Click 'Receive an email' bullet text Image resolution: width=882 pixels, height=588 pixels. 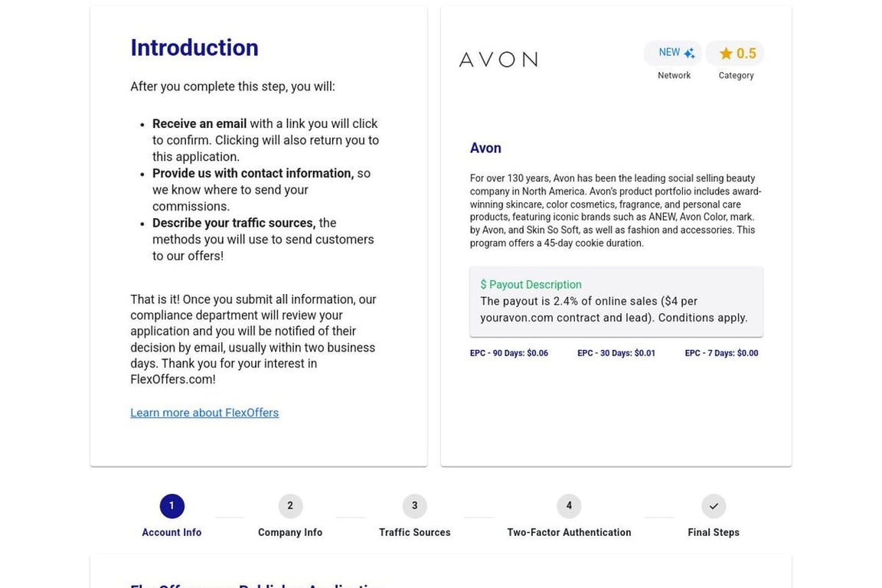pos(199,124)
